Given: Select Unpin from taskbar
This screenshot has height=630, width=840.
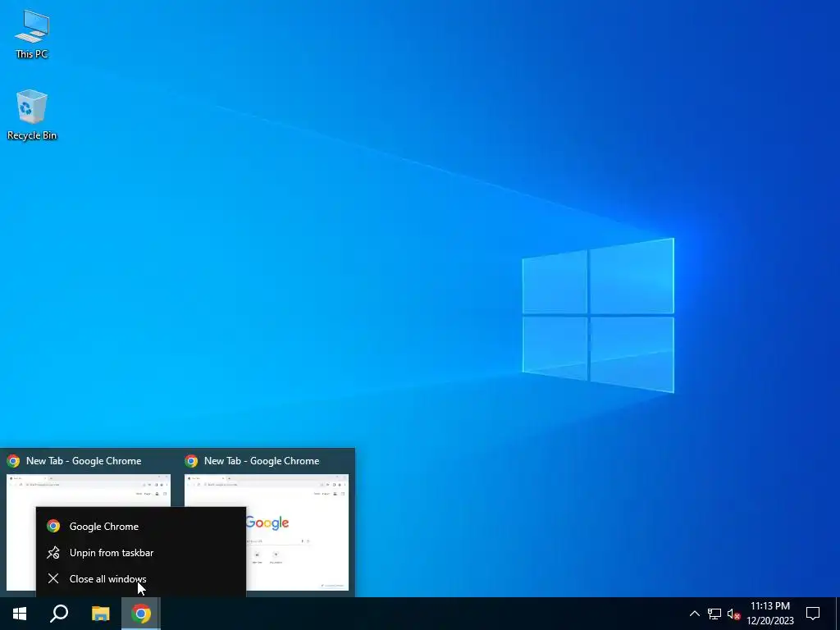Looking at the screenshot, I should 141,552.
